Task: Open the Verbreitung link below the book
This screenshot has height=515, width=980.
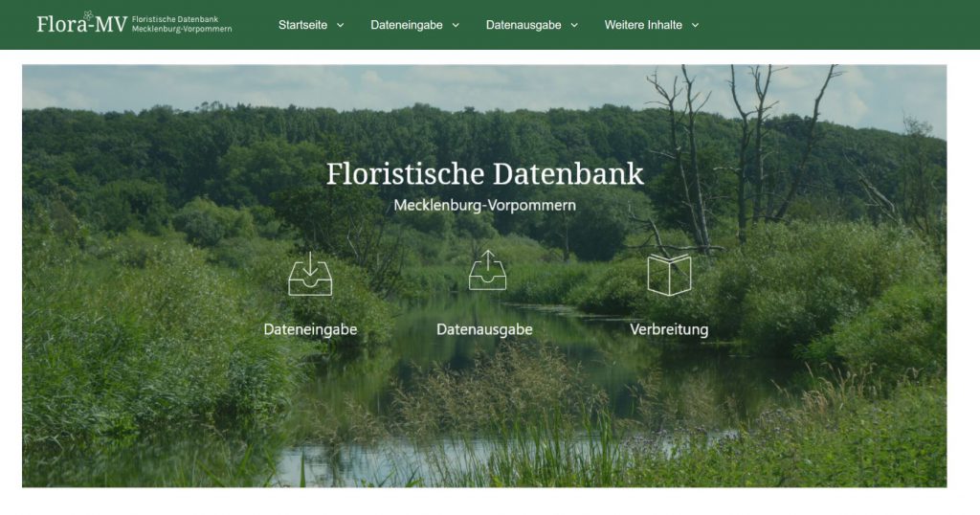Action: tap(669, 329)
